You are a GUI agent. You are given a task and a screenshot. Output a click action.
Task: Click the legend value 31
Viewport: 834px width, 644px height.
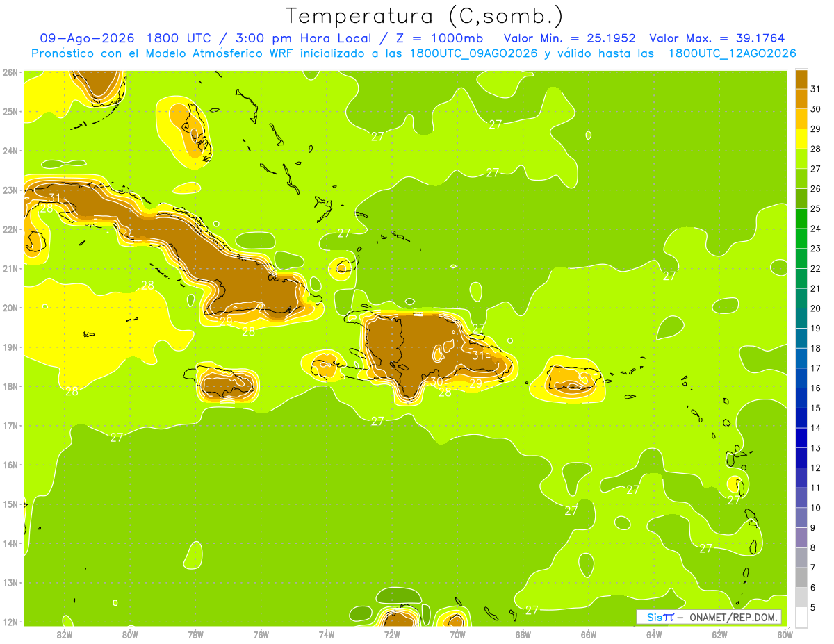815,89
